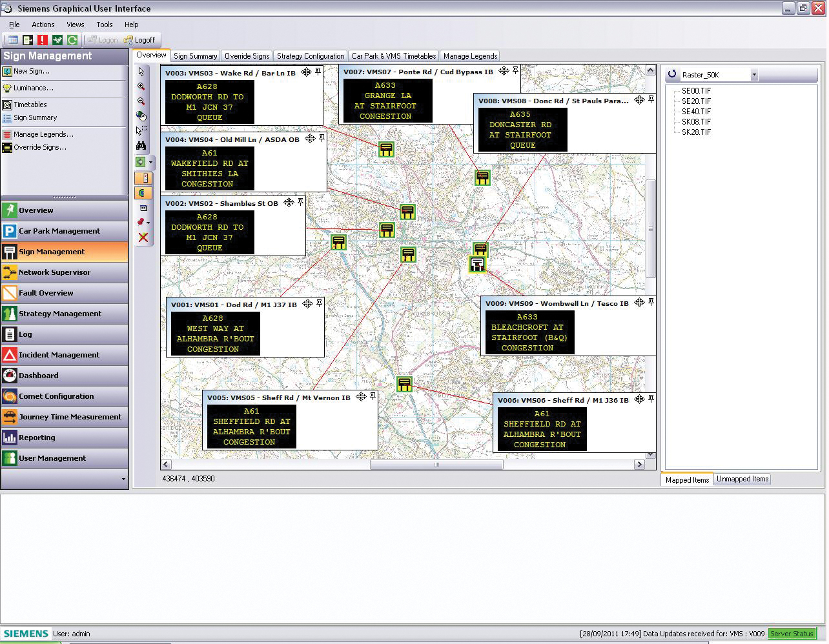Open the Raster_50K dropdown
The image size is (829, 644).
pos(753,75)
